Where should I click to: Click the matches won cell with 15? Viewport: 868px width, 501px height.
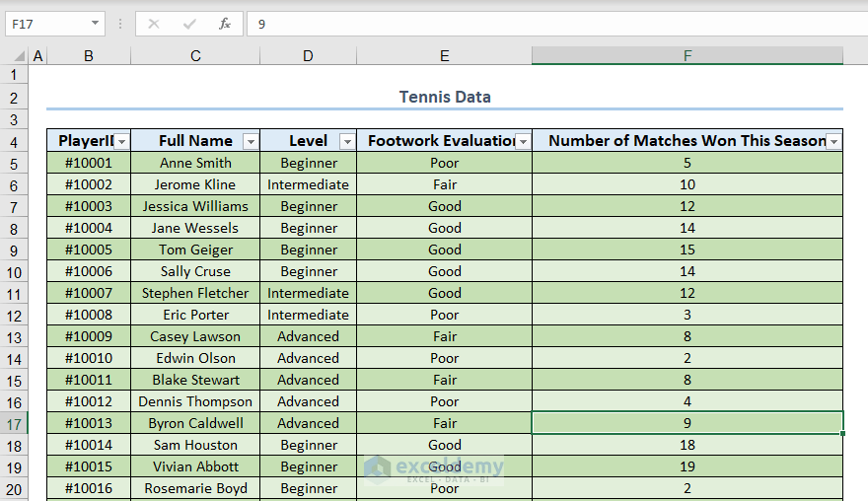[x=687, y=250]
